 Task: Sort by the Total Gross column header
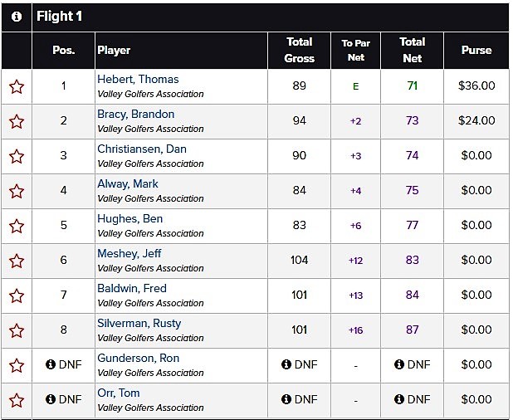coord(299,50)
